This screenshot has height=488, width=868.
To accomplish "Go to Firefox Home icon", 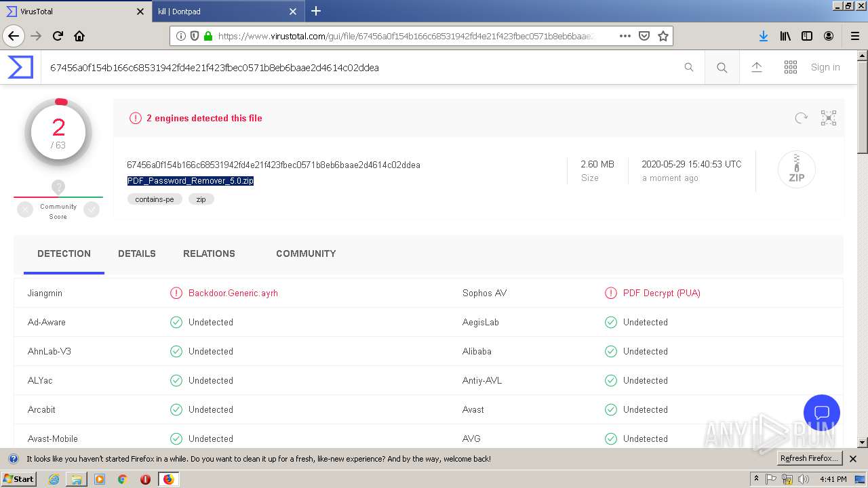I will (x=79, y=36).
